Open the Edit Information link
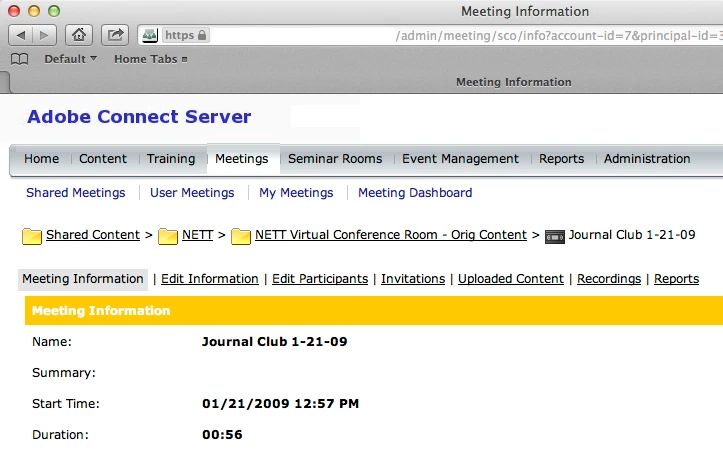Image resolution: width=723 pixels, height=453 pixels. pos(210,279)
